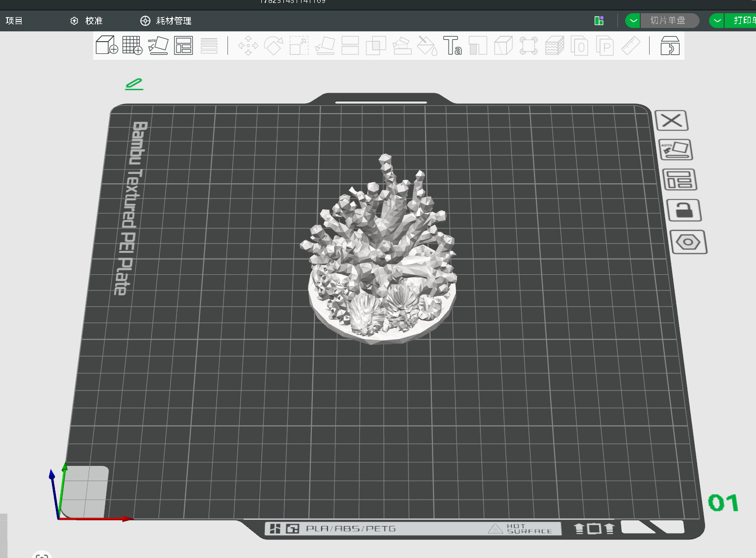
Task: Open the 校准 tab
Action: (87, 21)
